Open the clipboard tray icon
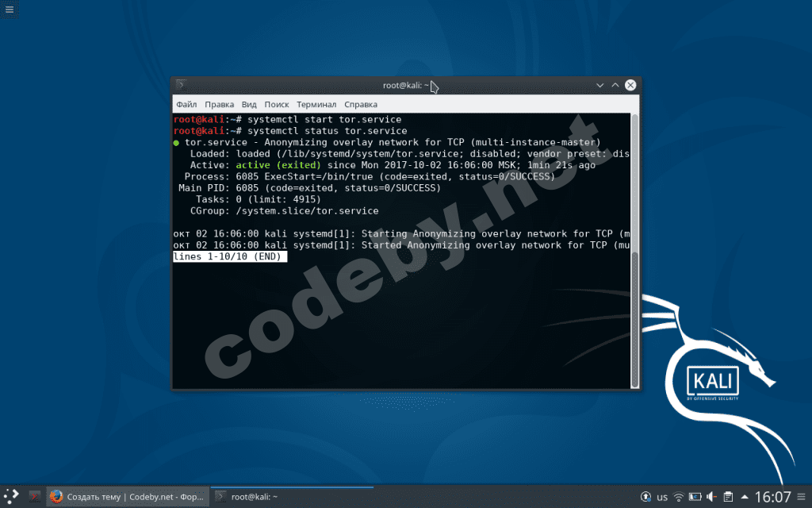The height and width of the screenshot is (508, 812). tap(728, 497)
